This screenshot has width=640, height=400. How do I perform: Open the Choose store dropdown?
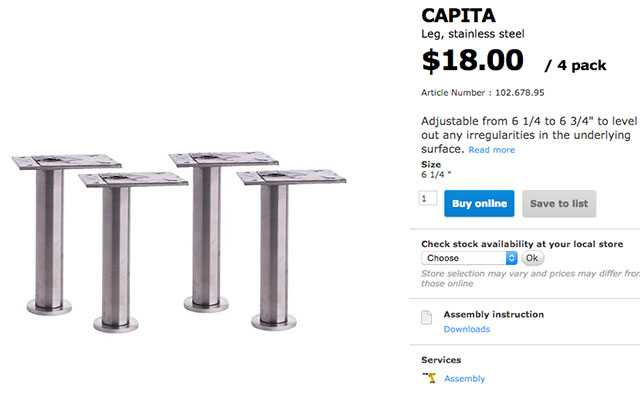[469, 258]
